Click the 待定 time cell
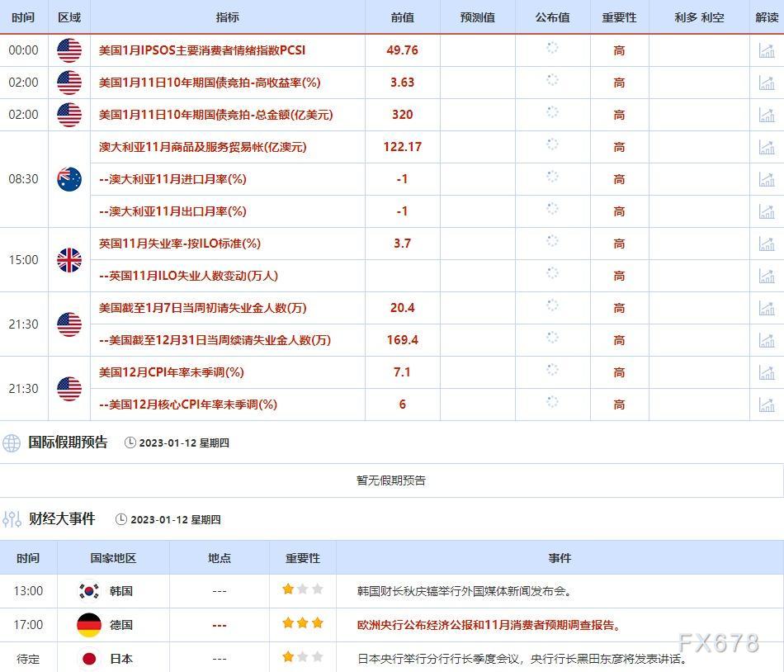784x672 pixels. (x=29, y=659)
